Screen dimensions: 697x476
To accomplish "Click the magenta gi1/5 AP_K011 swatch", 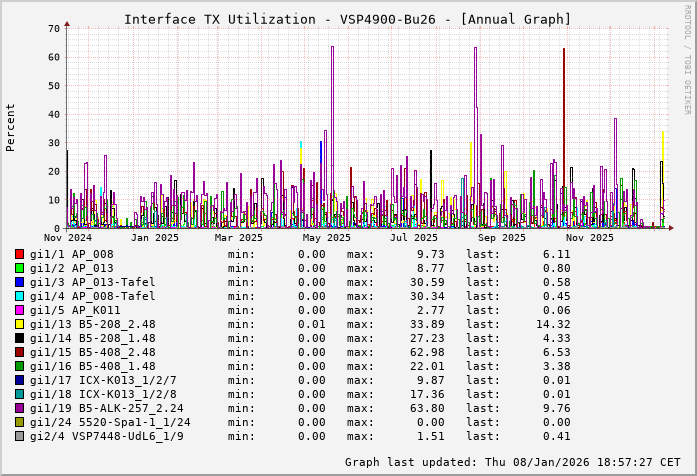I will click(x=19, y=310).
